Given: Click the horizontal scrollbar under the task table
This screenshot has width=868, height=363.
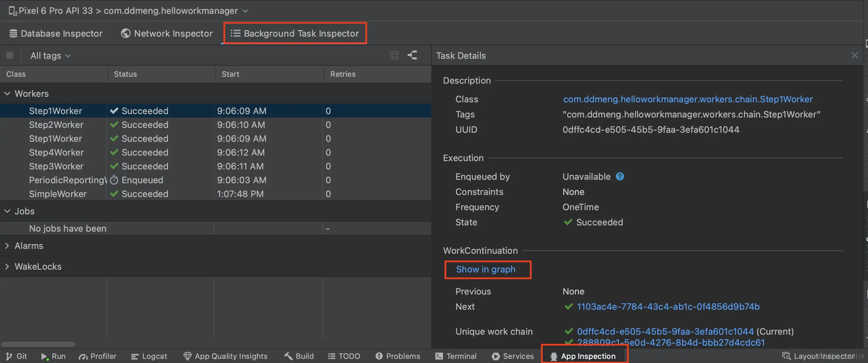Looking at the screenshot, I should [x=38, y=344].
